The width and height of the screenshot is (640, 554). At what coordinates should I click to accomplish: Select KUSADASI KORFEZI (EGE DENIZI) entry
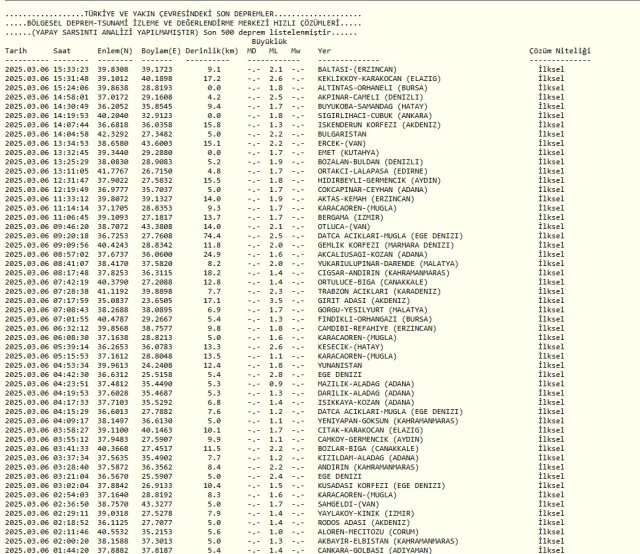(381, 486)
